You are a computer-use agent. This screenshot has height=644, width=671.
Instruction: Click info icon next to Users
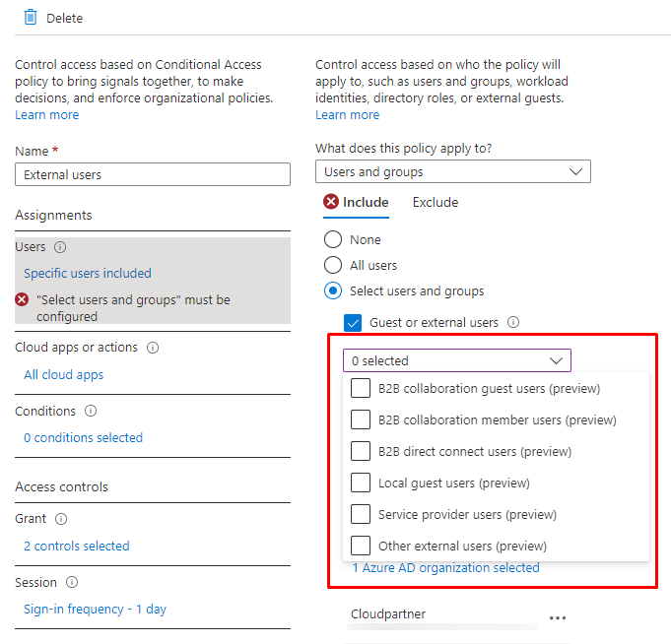coord(60,247)
